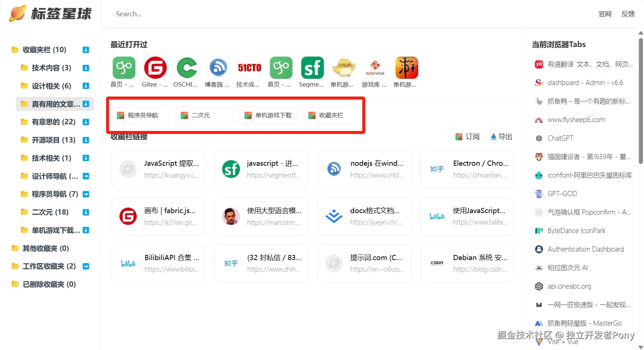Select the 设计师导航 folder in sidebar
The height and width of the screenshot is (350, 644).
click(x=55, y=176)
